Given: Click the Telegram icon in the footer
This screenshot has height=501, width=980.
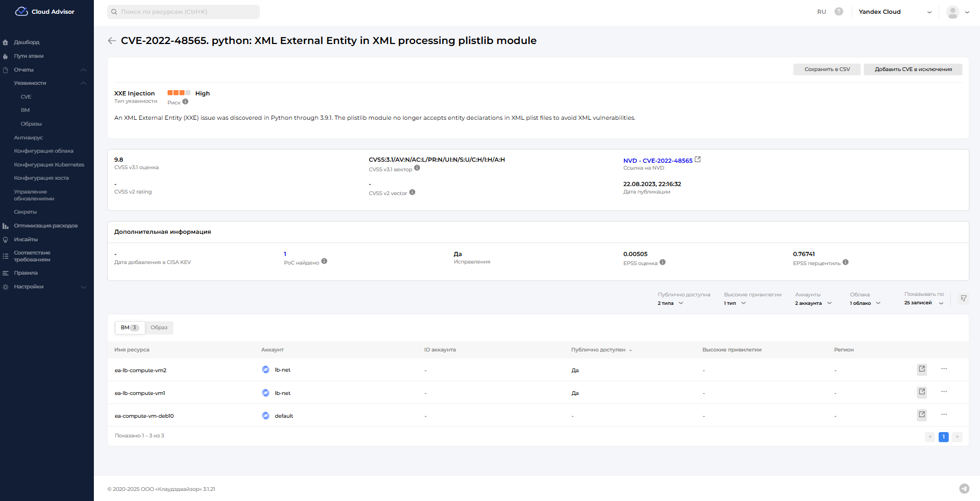Looking at the screenshot, I should pyautogui.click(x=964, y=489).
